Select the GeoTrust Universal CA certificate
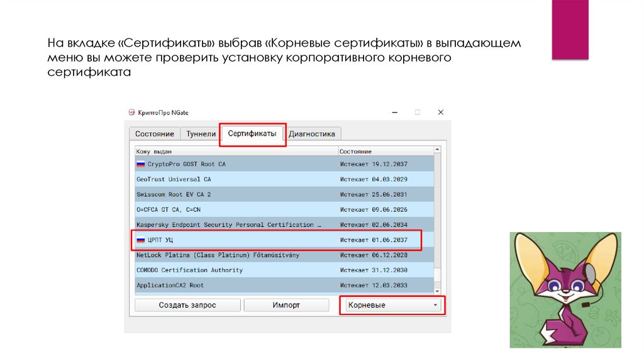 click(x=284, y=179)
